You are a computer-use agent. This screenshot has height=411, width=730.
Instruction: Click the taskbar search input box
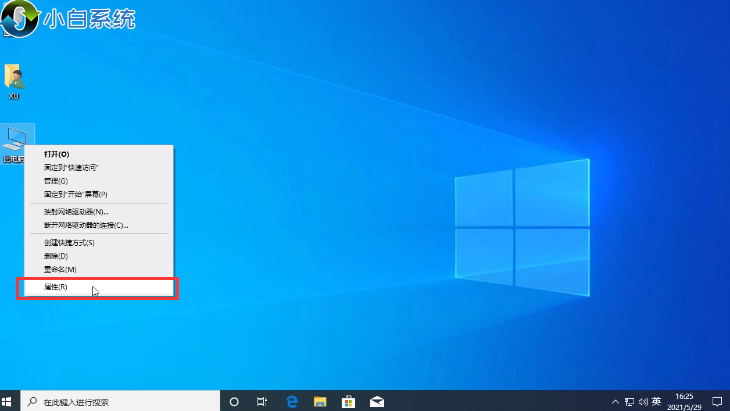coord(120,401)
